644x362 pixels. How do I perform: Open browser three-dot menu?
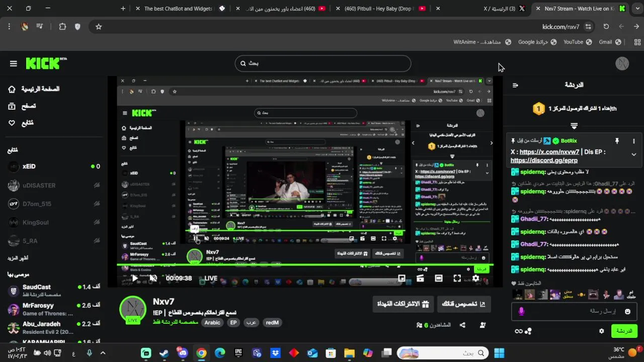click(x=9, y=27)
